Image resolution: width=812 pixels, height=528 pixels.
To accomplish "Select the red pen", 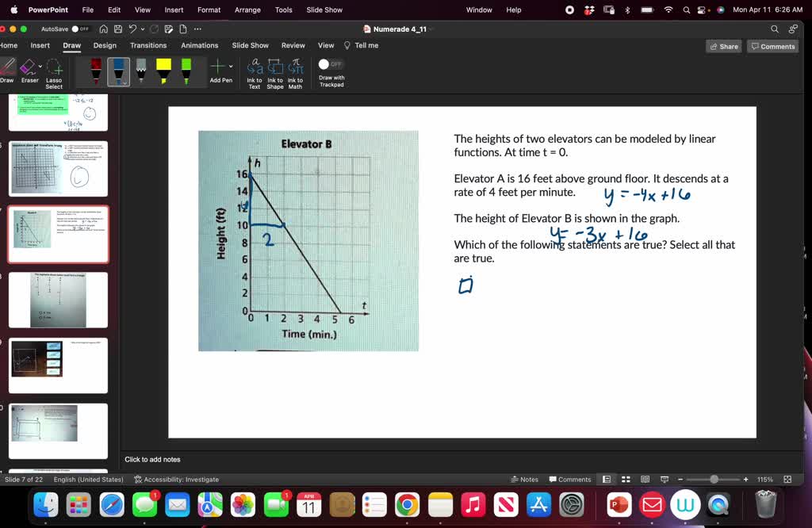I will click(96, 73).
